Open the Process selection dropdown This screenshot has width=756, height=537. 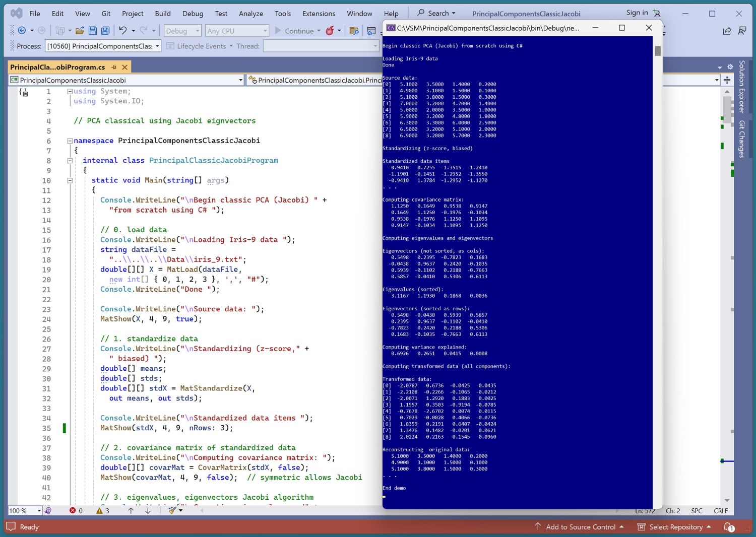(x=157, y=46)
